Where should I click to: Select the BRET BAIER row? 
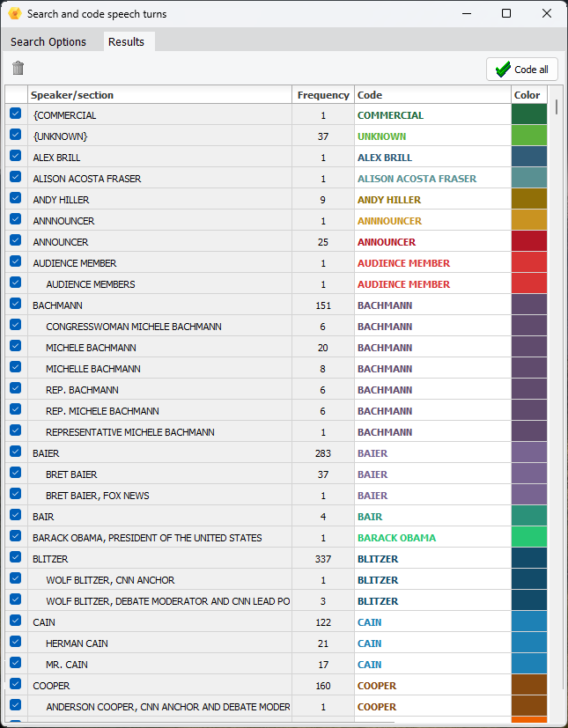[x=276, y=474]
